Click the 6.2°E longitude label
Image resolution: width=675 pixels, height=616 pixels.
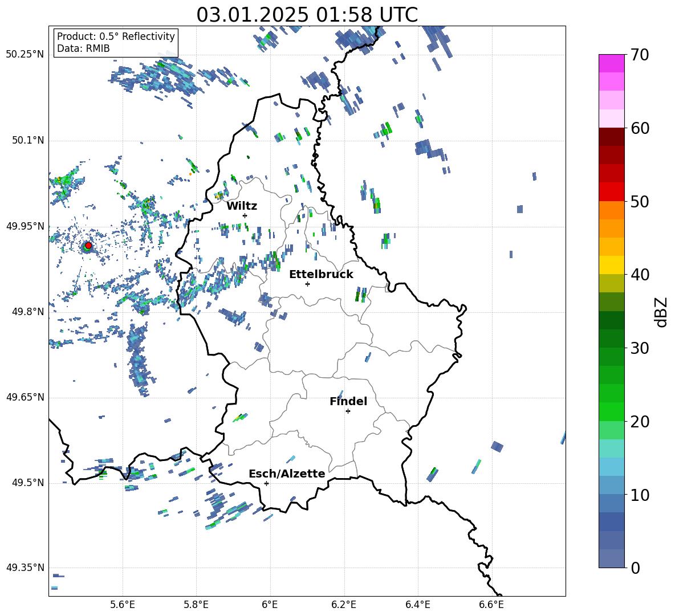(344, 605)
